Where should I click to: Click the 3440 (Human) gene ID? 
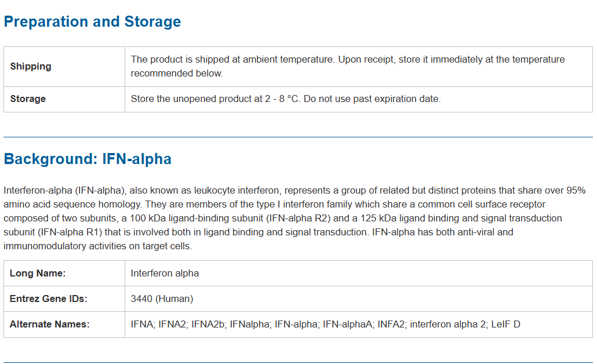pyautogui.click(x=162, y=299)
